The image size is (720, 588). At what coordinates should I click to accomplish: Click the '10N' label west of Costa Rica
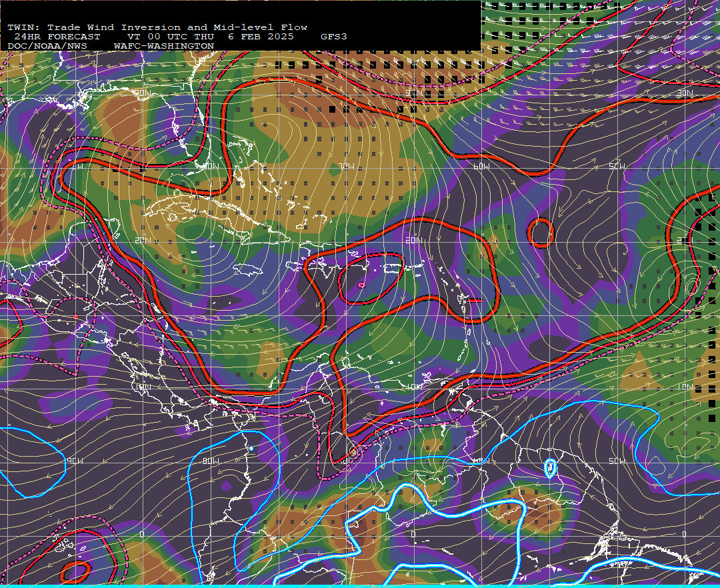[x=143, y=387]
